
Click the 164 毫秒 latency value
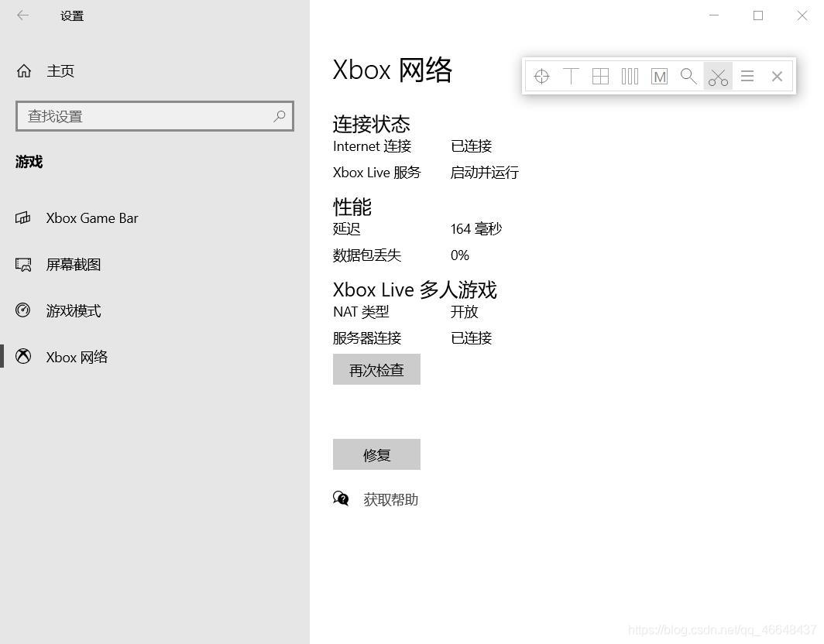click(476, 229)
